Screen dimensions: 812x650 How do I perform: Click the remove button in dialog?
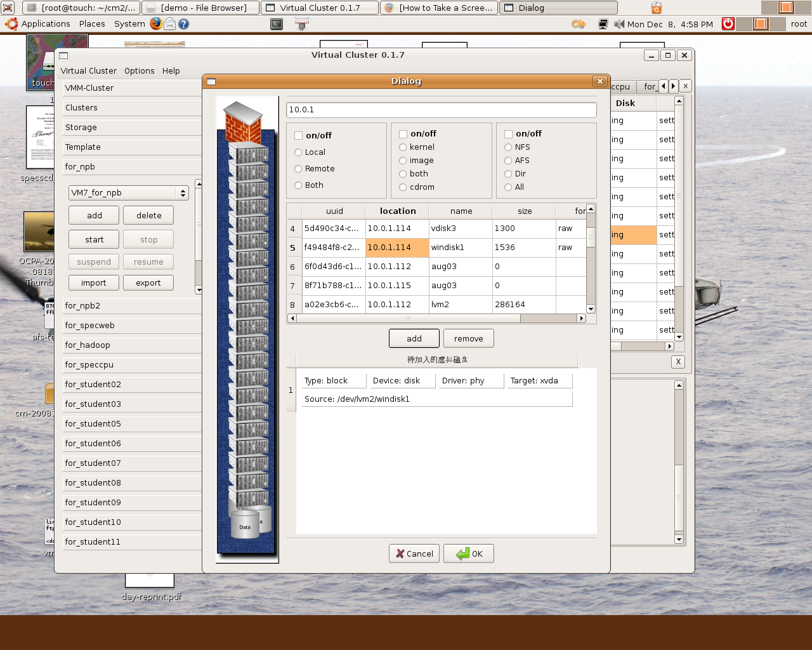tap(468, 339)
